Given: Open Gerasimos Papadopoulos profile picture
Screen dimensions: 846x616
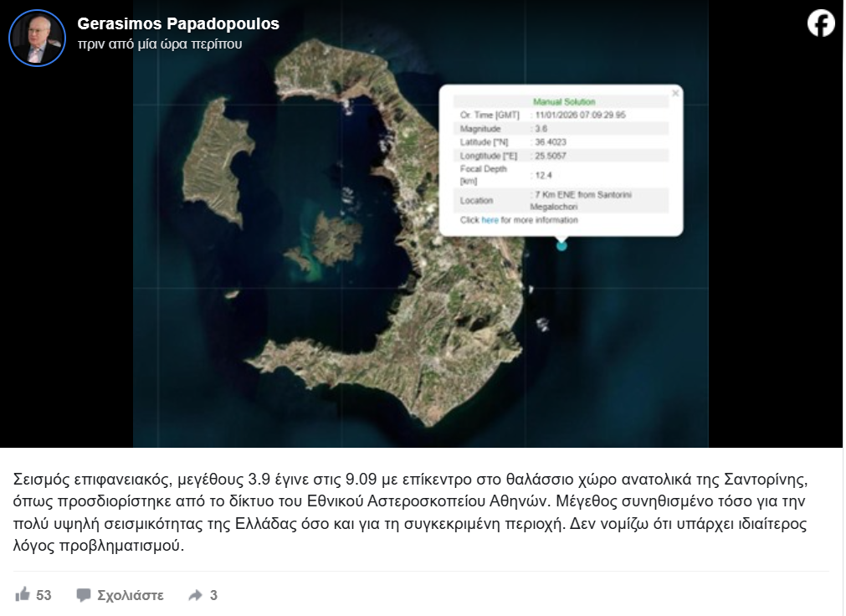Looking at the screenshot, I should [x=37, y=38].
